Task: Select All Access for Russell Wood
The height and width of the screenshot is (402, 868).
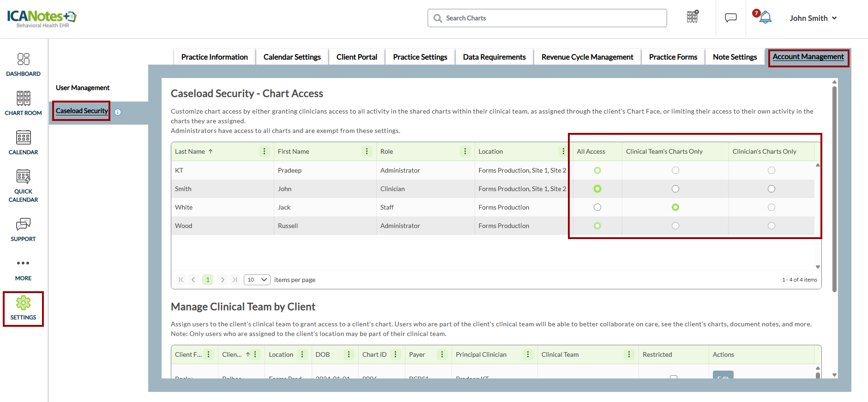Action: (597, 226)
